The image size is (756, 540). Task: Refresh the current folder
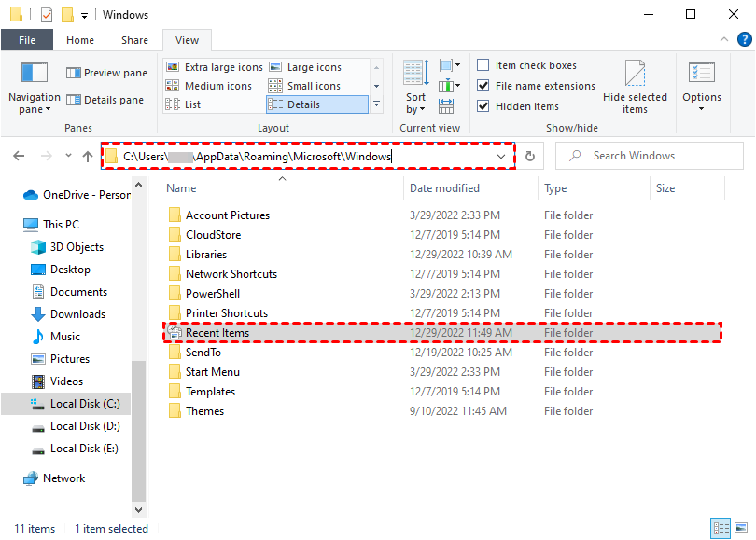(530, 156)
